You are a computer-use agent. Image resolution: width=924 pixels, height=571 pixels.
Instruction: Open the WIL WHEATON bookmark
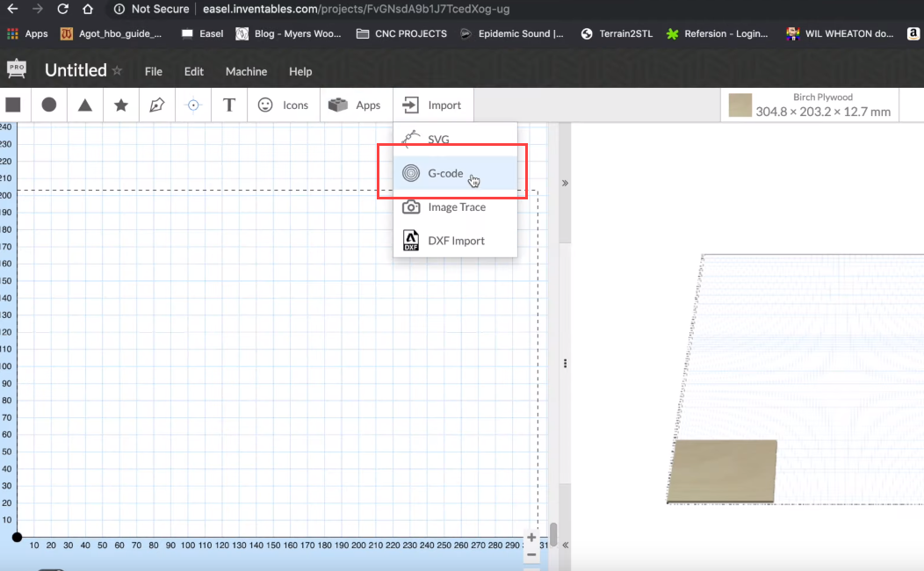(840, 33)
